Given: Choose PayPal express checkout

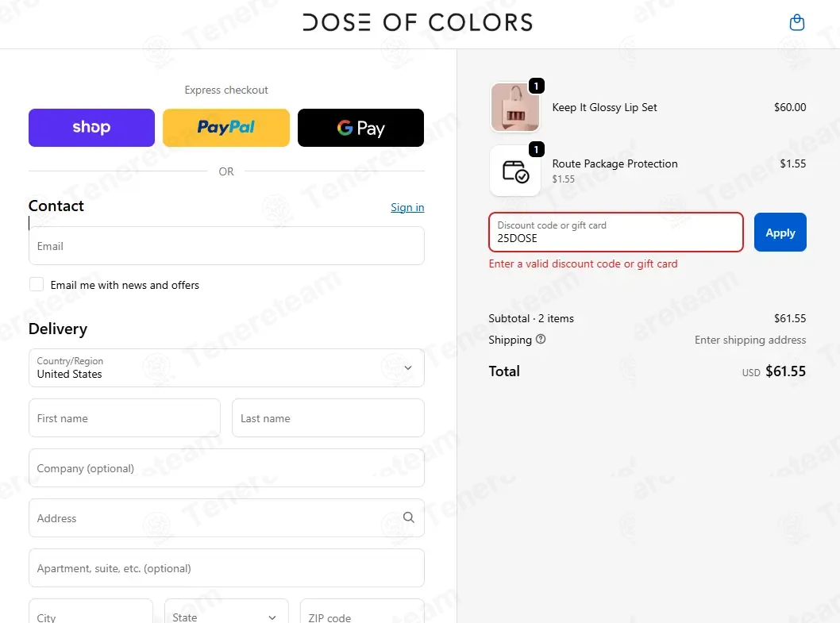Looking at the screenshot, I should [226, 128].
